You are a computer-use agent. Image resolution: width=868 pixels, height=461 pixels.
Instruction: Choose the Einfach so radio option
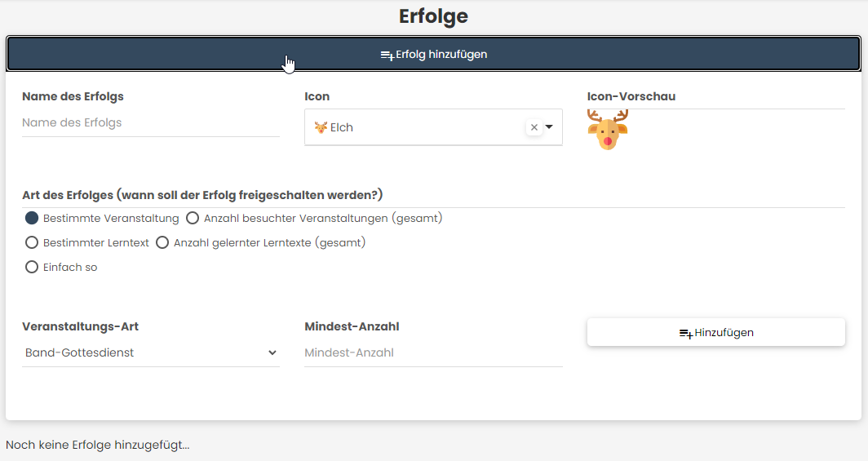click(x=32, y=267)
